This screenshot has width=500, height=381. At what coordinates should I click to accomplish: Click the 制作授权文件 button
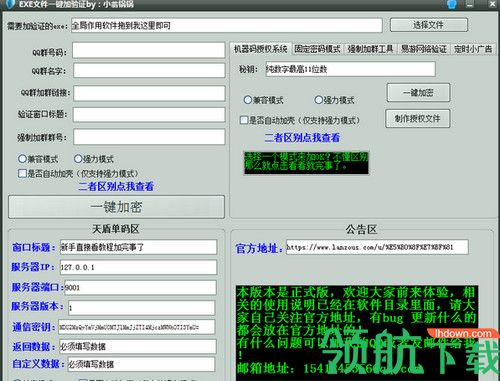coord(418,118)
